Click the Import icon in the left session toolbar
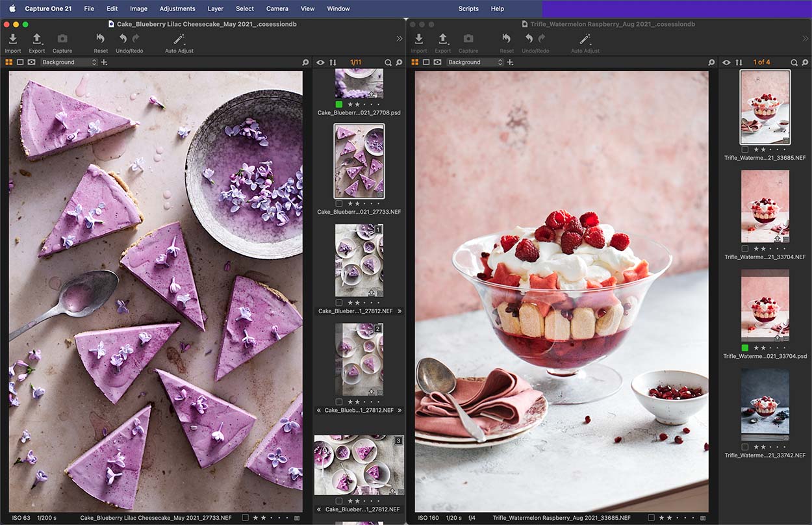The height and width of the screenshot is (525, 812). point(13,42)
